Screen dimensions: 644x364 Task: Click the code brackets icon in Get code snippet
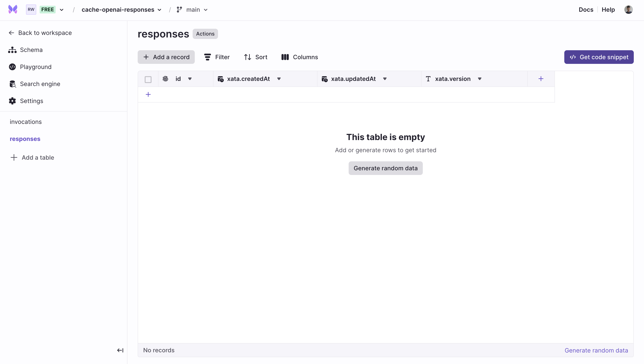573,57
